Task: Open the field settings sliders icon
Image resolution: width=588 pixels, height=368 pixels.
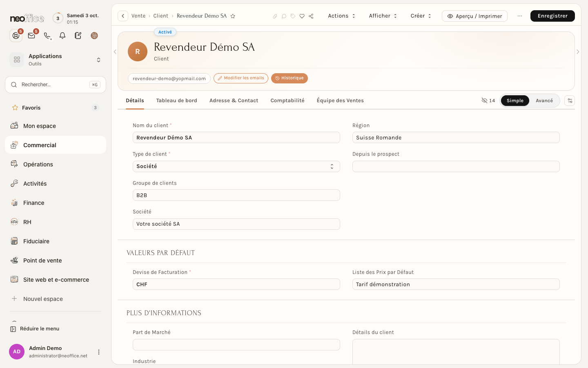Action: [x=570, y=101]
